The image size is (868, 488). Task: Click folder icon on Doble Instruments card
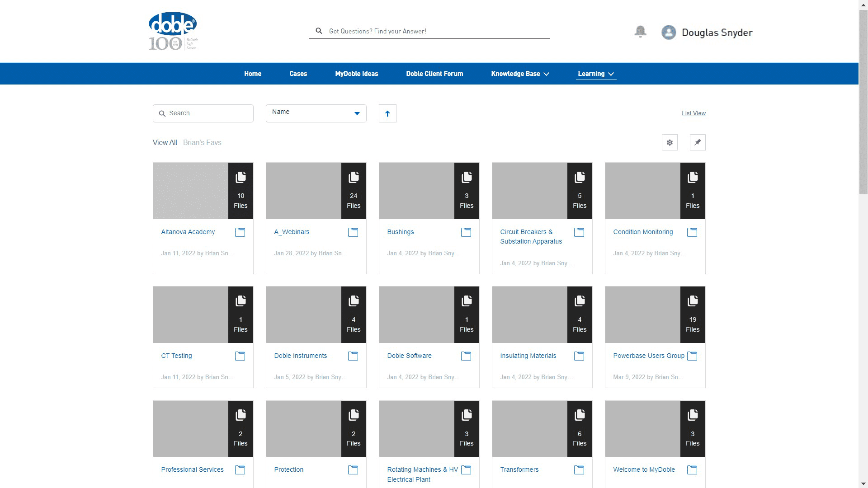coord(353,356)
